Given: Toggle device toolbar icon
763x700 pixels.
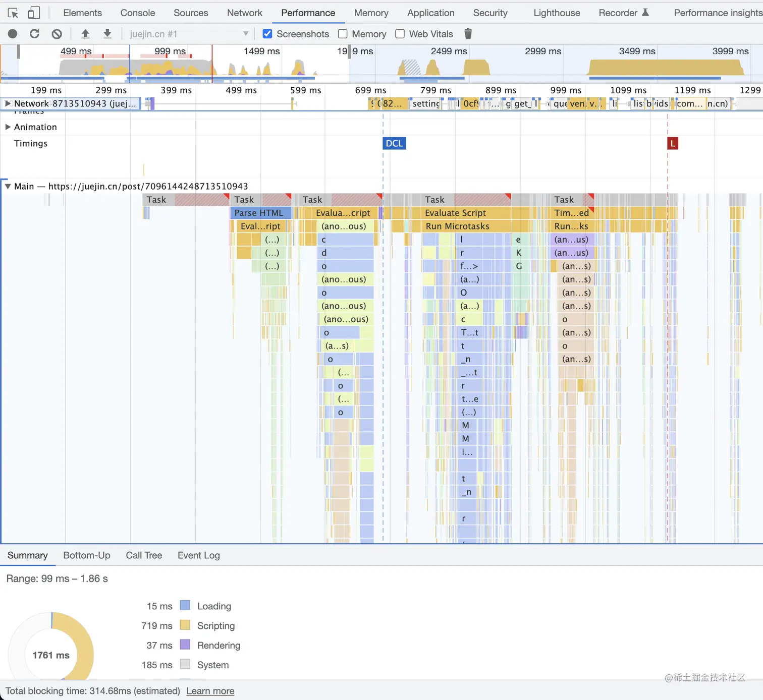Looking at the screenshot, I should tap(34, 13).
